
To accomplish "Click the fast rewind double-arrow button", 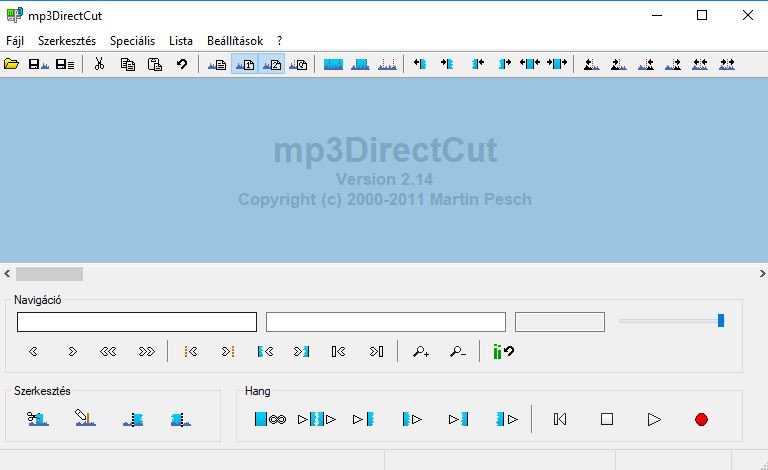I will [x=108, y=351].
